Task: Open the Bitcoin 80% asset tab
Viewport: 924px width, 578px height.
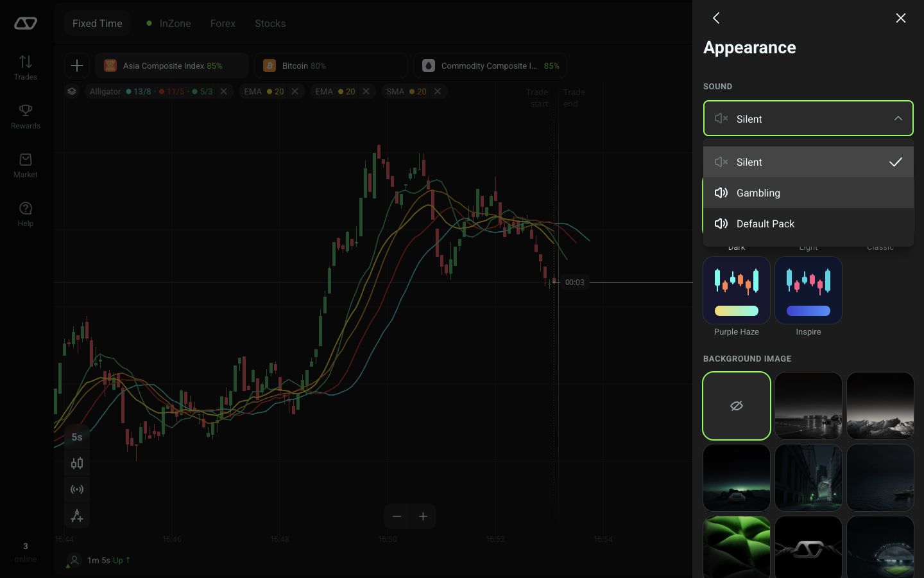Action: click(331, 66)
